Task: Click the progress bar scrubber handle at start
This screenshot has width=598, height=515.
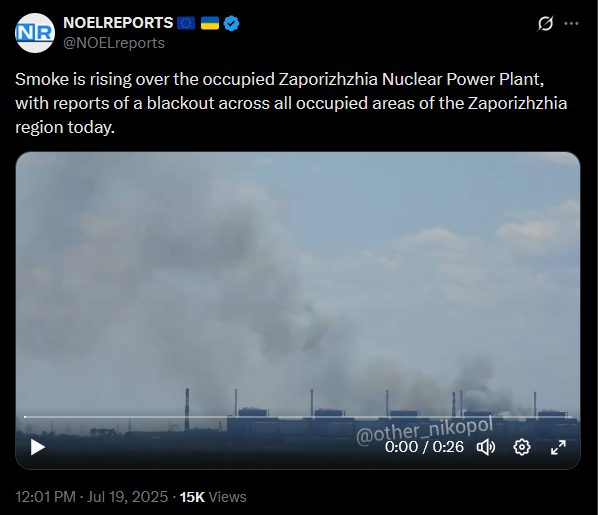Action: [x=25, y=417]
